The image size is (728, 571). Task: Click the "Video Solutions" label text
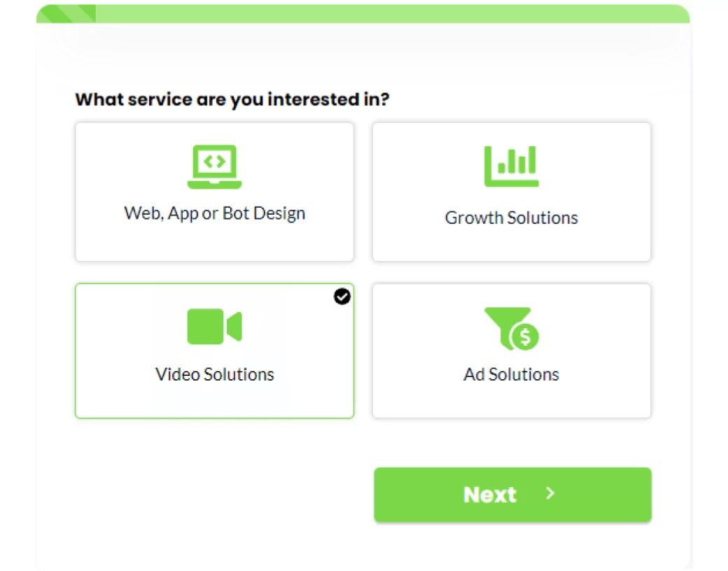click(214, 374)
